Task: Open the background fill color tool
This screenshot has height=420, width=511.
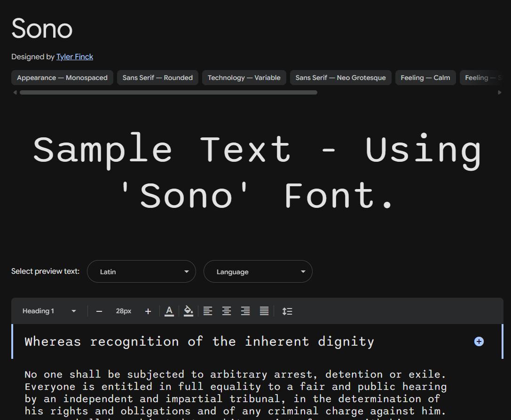Action: point(189,311)
